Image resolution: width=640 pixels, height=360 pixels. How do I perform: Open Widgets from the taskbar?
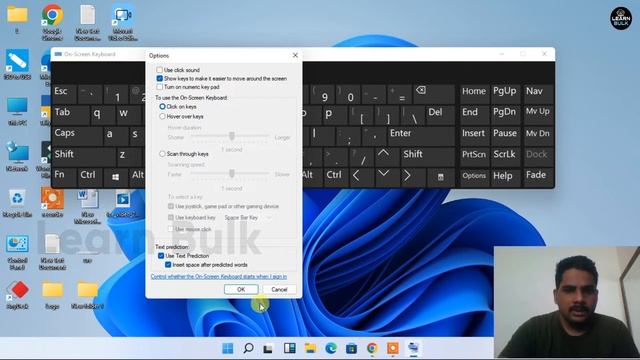[x=289, y=348]
